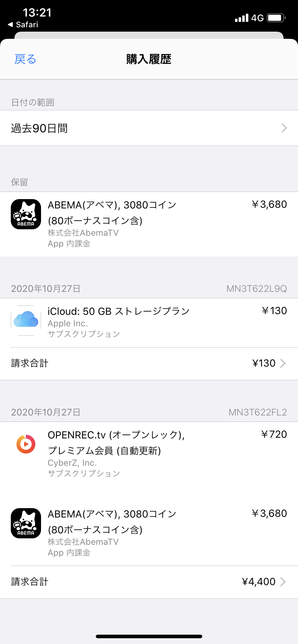This screenshot has height=644, width=298.
Task: Tap the 13:21 clock in status bar
Action: tap(37, 13)
